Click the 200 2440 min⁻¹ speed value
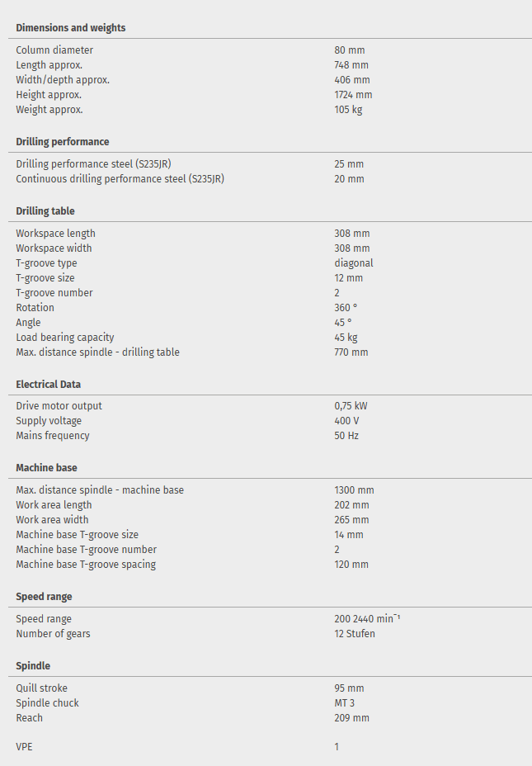This screenshot has height=766, width=532. click(367, 619)
